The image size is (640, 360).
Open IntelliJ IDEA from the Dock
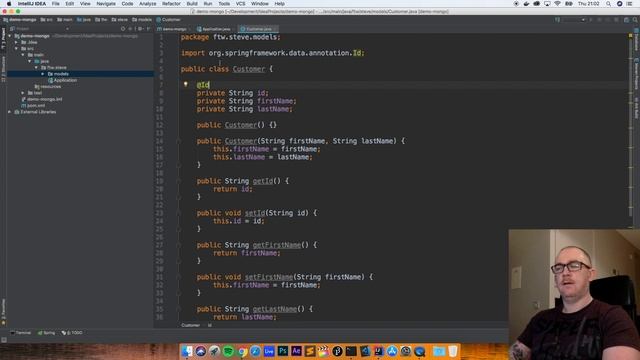(x=378, y=351)
